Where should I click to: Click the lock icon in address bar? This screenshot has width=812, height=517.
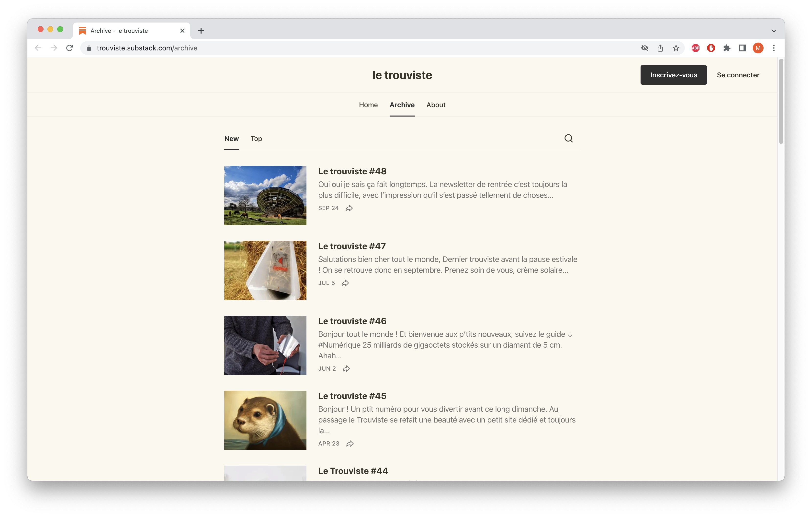pos(89,48)
